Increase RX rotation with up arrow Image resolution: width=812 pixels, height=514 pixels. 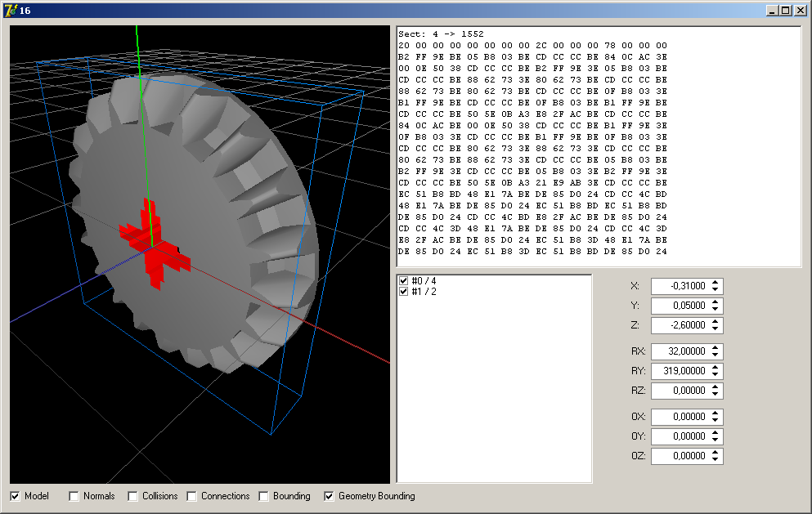point(716,348)
